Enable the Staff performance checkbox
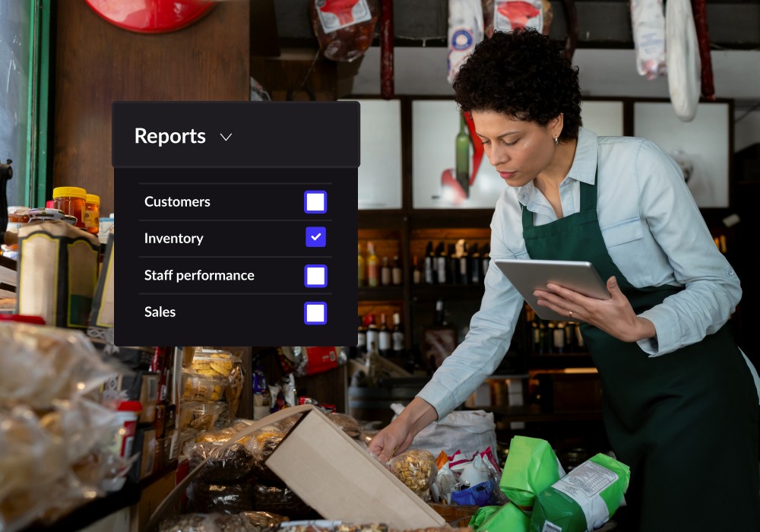 click(x=315, y=275)
